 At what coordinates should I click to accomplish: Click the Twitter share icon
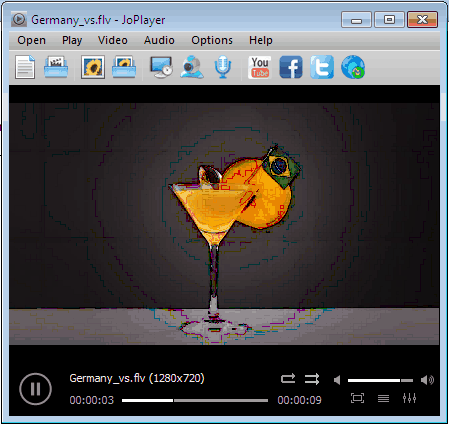tap(322, 67)
